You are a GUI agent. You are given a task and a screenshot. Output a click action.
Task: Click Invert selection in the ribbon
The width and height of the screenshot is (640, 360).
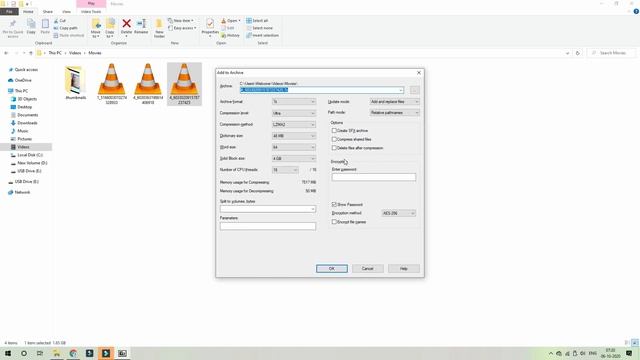[x=262, y=36]
